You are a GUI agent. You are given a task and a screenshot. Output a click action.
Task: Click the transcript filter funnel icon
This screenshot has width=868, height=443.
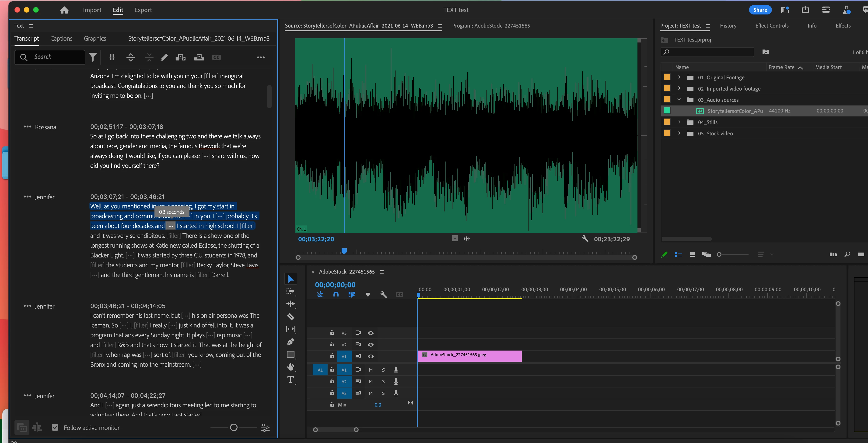click(93, 57)
